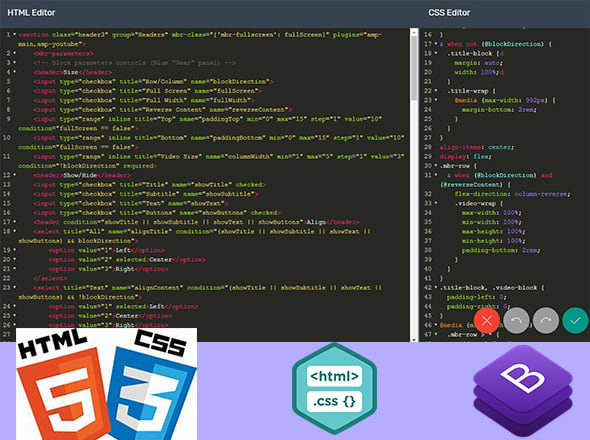
Task: Click the blockDirection checkbox input code line
Action: [153, 81]
